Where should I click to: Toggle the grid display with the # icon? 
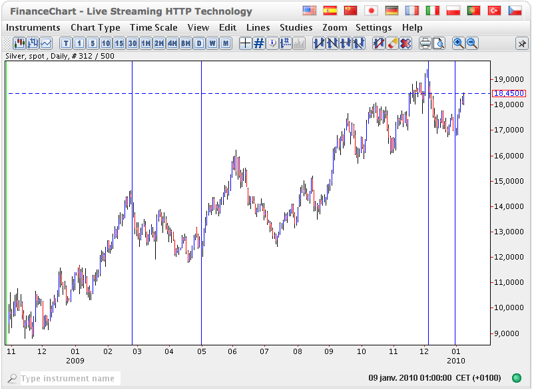click(x=258, y=43)
